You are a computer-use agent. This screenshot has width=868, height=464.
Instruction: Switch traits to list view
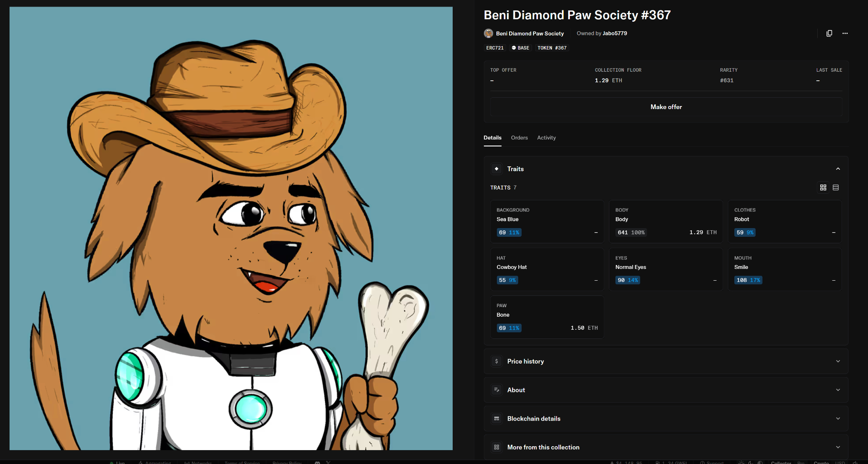click(x=836, y=187)
